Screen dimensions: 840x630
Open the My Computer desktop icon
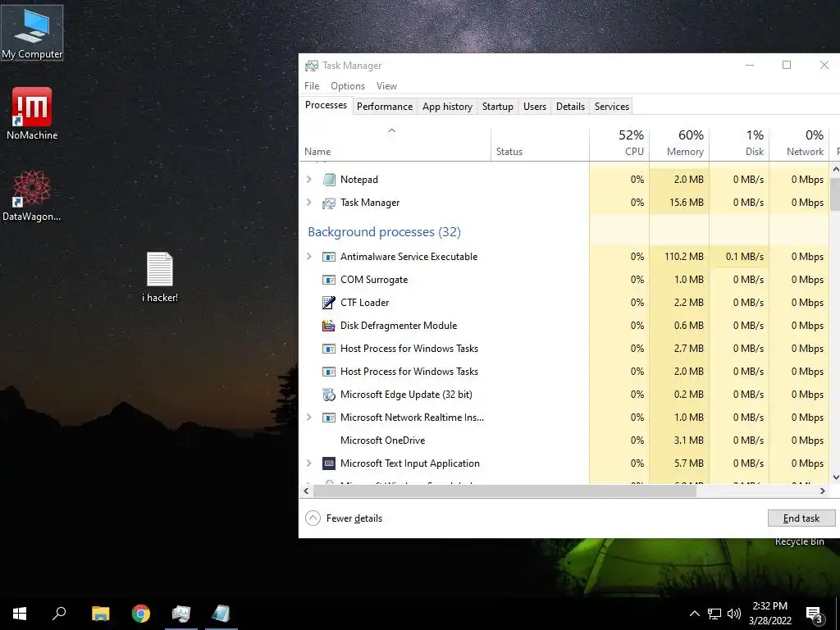(x=32, y=32)
